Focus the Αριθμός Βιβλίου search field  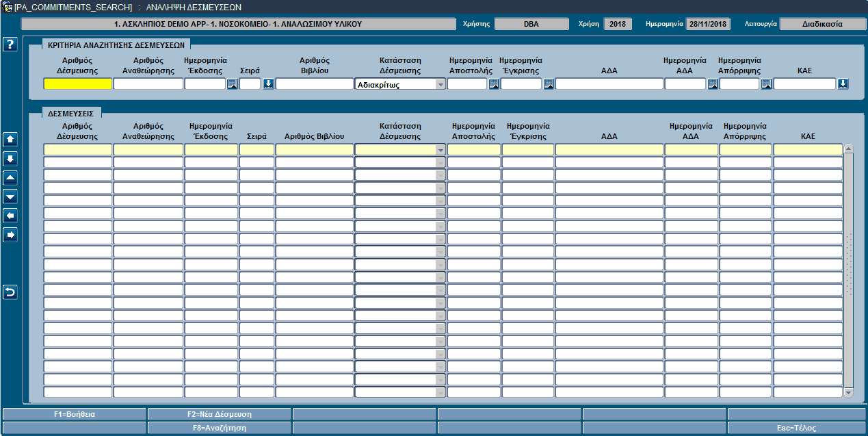point(315,84)
